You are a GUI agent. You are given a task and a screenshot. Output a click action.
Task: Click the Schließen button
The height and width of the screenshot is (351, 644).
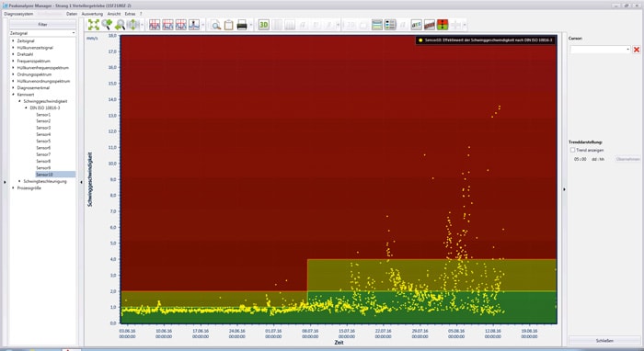point(604,340)
